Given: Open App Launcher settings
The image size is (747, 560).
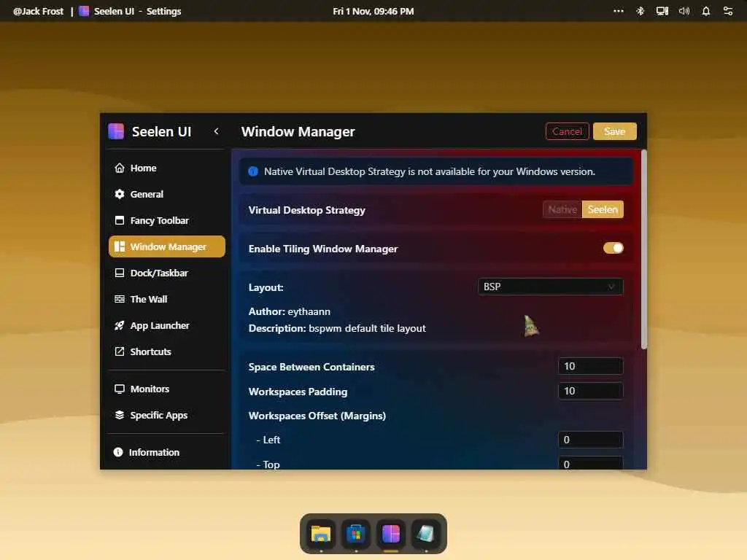Looking at the screenshot, I should coord(167,325).
